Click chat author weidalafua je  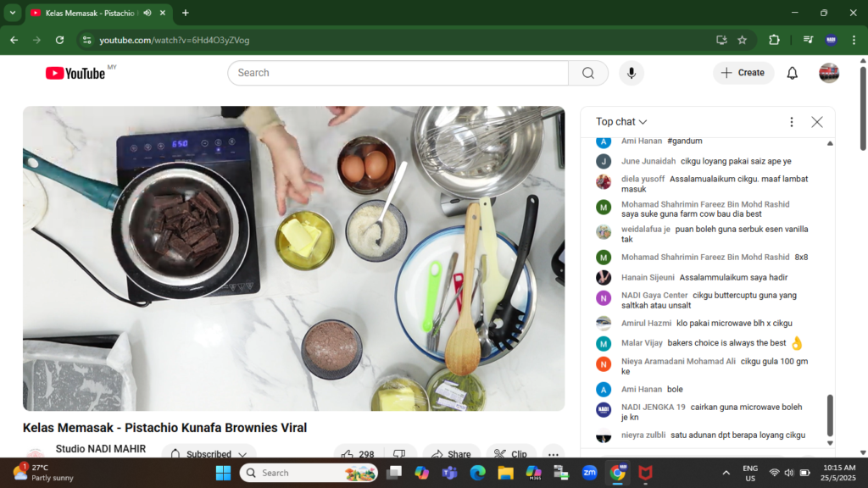pos(645,229)
